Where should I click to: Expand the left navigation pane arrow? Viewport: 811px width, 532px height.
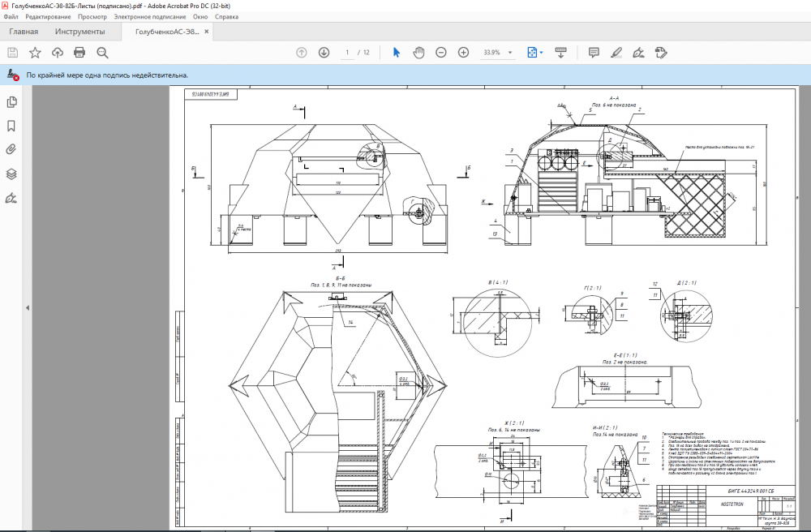point(28,308)
